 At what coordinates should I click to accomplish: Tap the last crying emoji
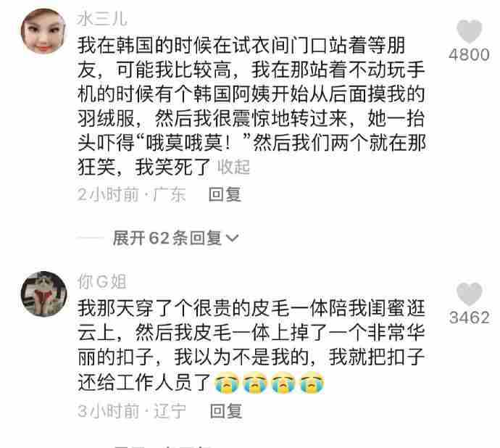312,382
